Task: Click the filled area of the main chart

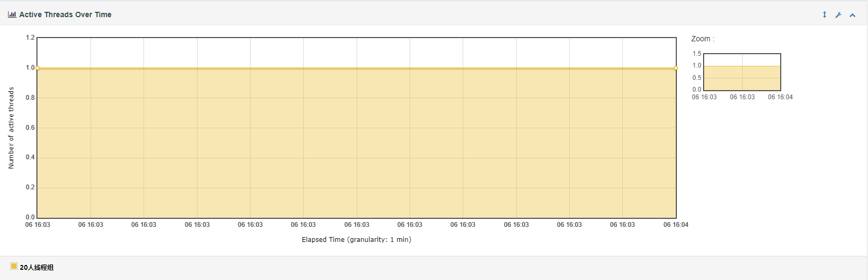Action: point(357,143)
